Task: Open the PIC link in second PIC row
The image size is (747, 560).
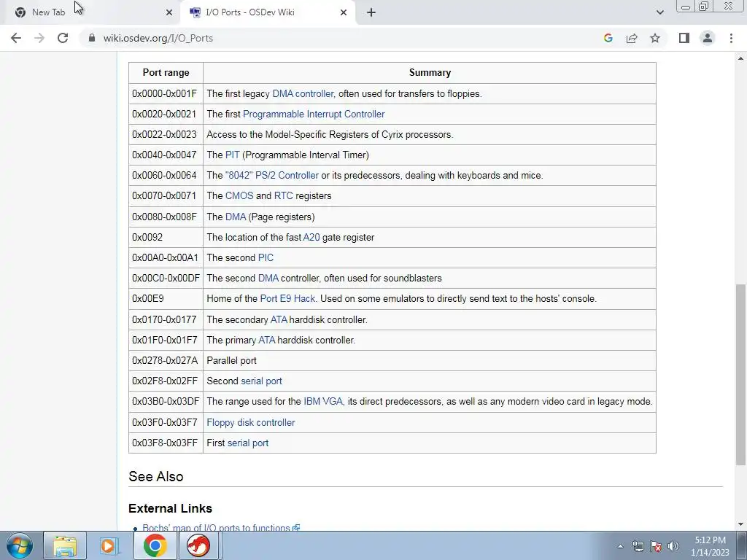Action: [266, 258]
